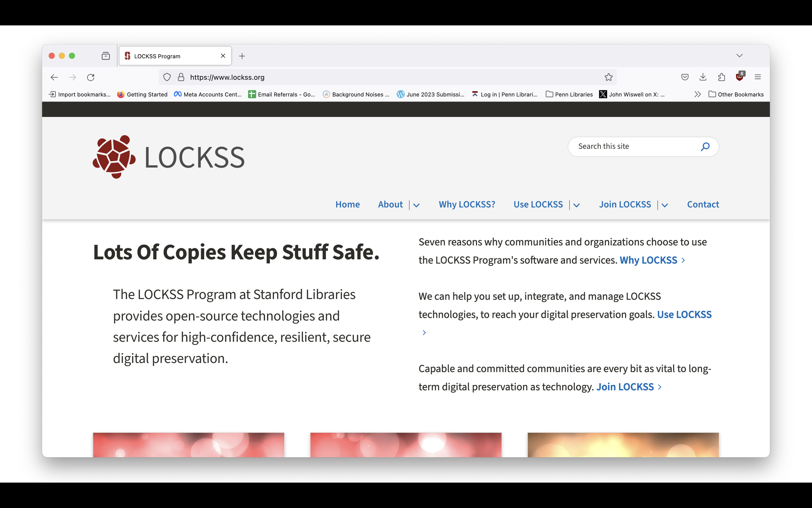List all tabs with the chevron
Viewport: 812px width, 508px height.
[x=740, y=55]
